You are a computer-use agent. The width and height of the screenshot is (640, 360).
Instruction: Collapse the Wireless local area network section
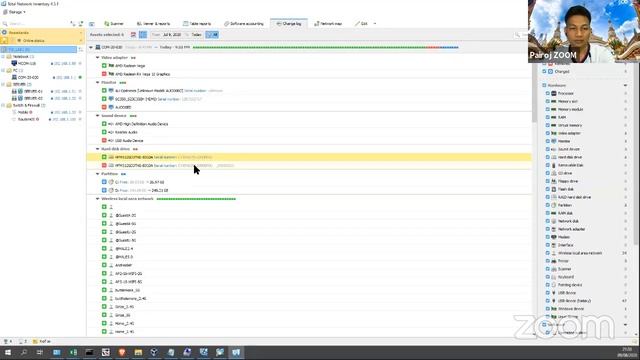point(98,199)
